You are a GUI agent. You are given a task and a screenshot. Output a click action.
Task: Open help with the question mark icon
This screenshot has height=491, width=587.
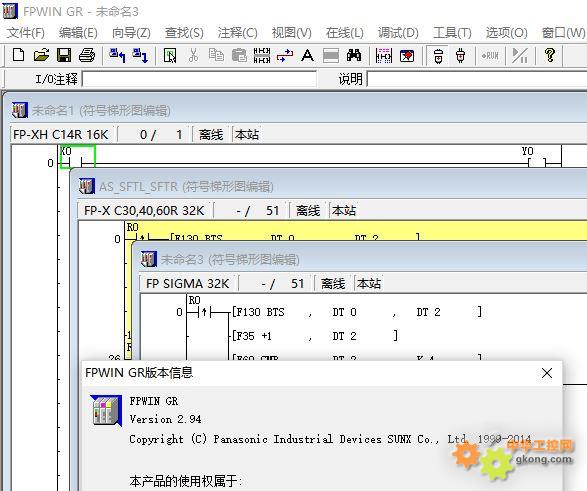(550, 55)
